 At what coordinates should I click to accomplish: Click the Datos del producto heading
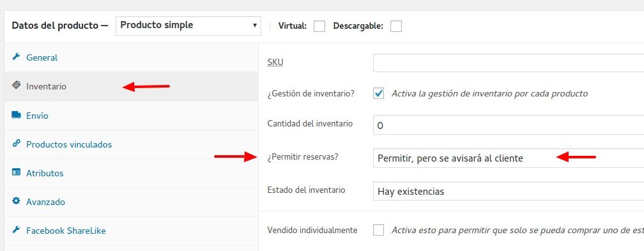tap(59, 26)
